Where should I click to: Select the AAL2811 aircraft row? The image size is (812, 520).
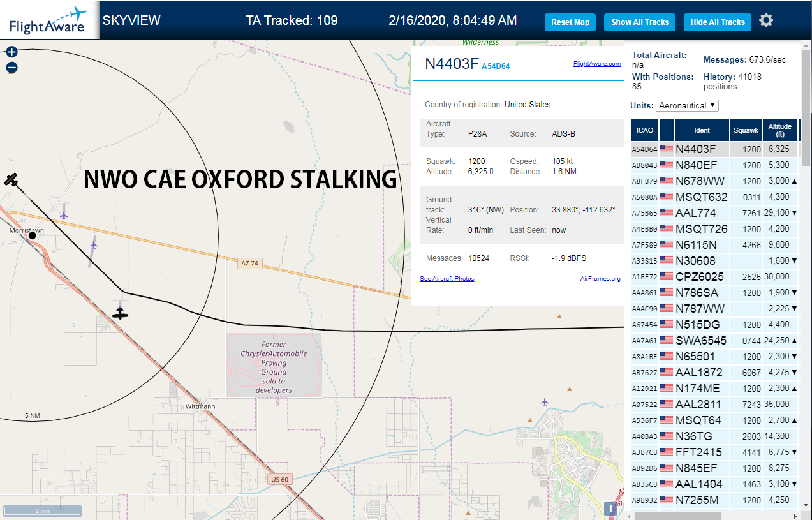coord(714,405)
